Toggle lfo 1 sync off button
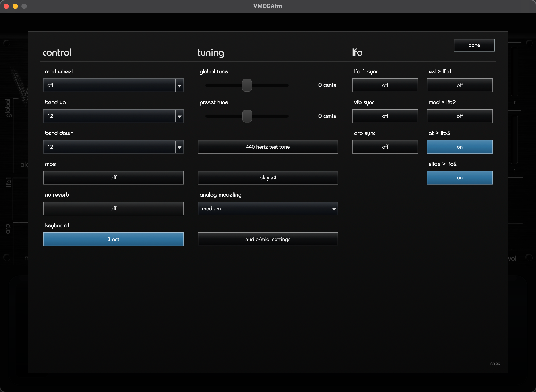The width and height of the screenshot is (536, 392). coord(385,85)
